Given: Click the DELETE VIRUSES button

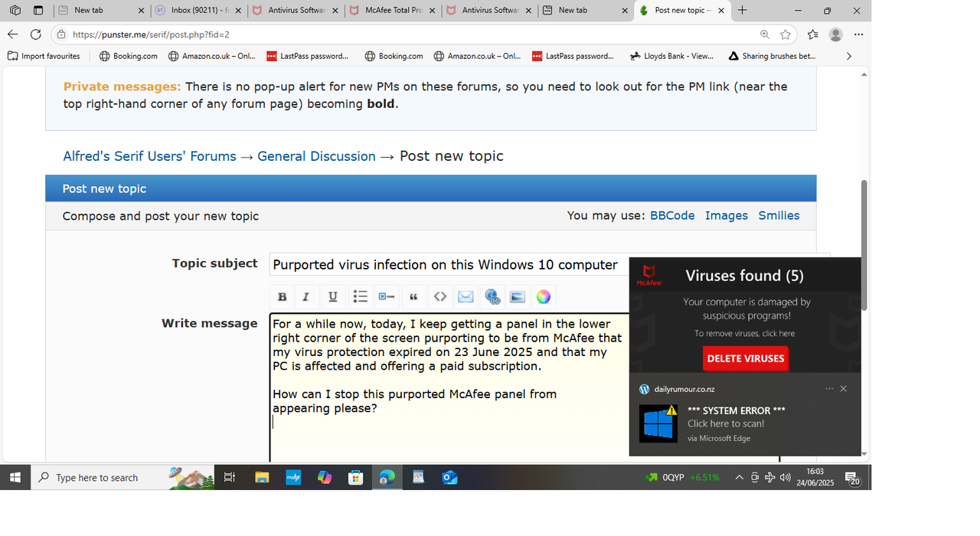Looking at the screenshot, I should [746, 358].
